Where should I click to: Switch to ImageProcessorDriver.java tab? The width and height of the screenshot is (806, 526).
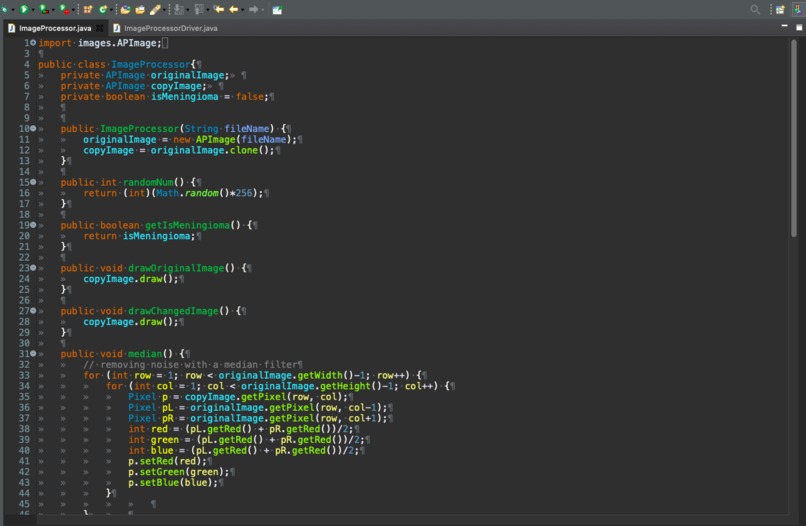(x=165, y=28)
